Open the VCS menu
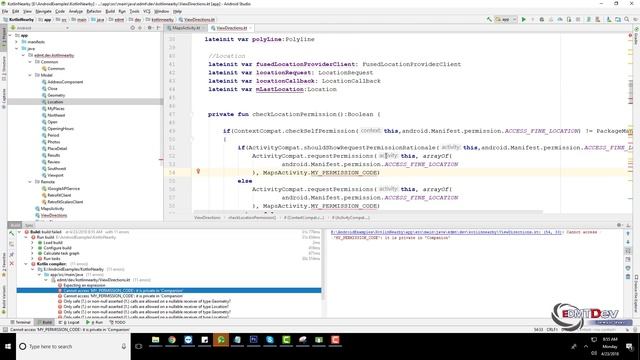The height and width of the screenshot is (360, 640). (x=147, y=11)
